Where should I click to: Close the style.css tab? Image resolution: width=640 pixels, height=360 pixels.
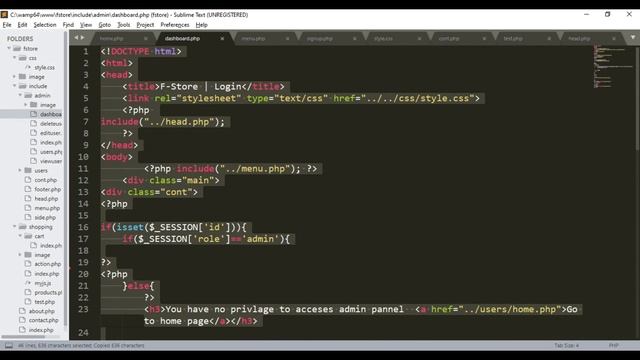click(419, 38)
